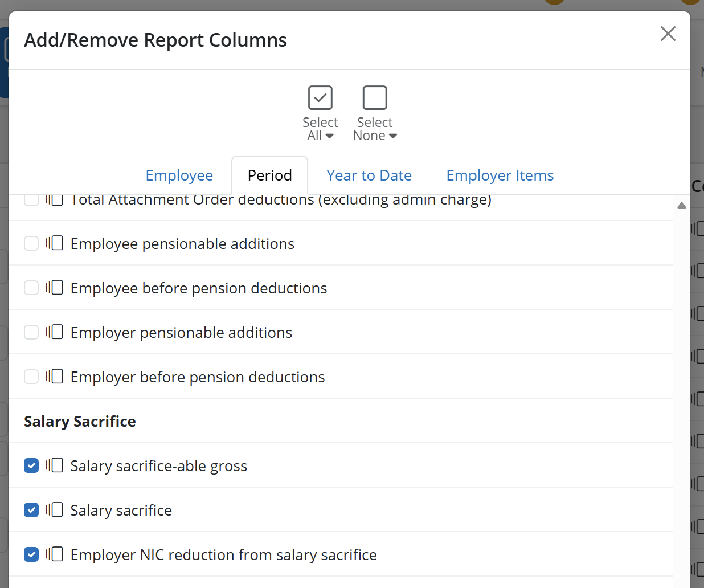Switch to the Employee tab
This screenshot has height=588, width=704.
[179, 175]
